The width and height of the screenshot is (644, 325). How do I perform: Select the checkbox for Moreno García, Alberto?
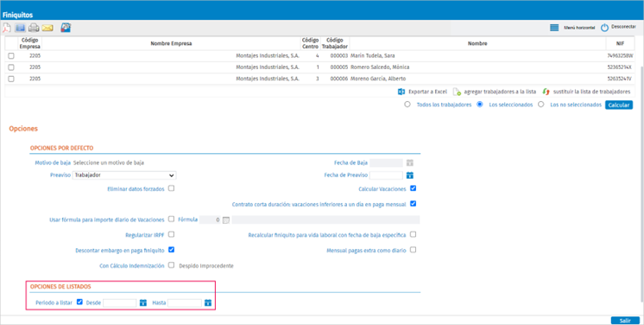coord(11,79)
